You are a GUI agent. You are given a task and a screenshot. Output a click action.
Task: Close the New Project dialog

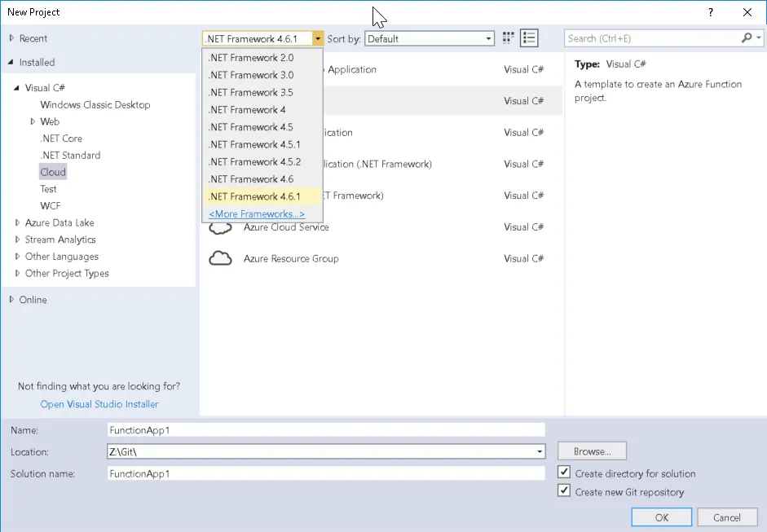coord(747,12)
